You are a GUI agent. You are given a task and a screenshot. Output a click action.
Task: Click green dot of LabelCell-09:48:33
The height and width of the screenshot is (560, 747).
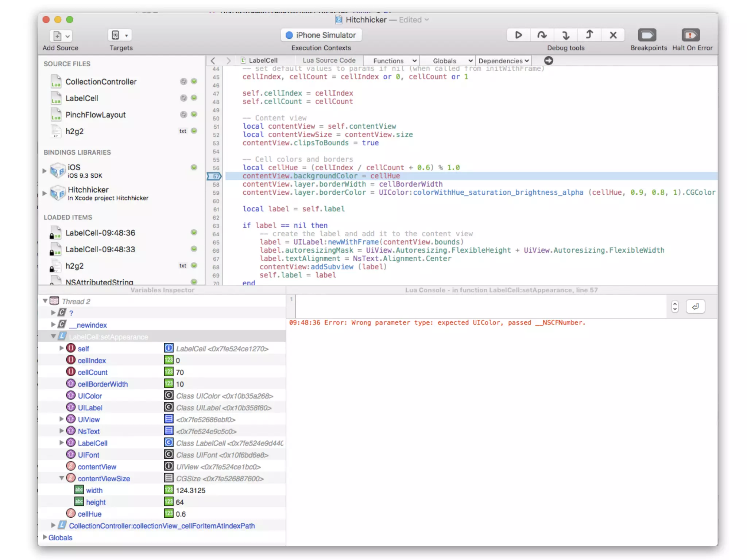tap(194, 249)
